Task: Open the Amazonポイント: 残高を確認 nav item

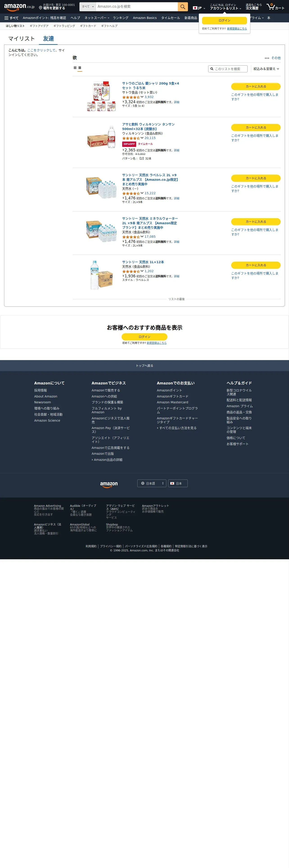Action: (x=44, y=18)
